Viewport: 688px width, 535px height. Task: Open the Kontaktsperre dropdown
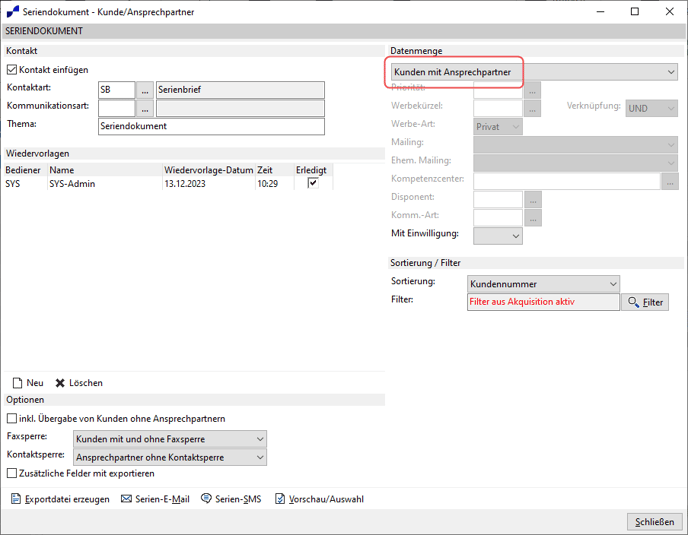[170, 457]
